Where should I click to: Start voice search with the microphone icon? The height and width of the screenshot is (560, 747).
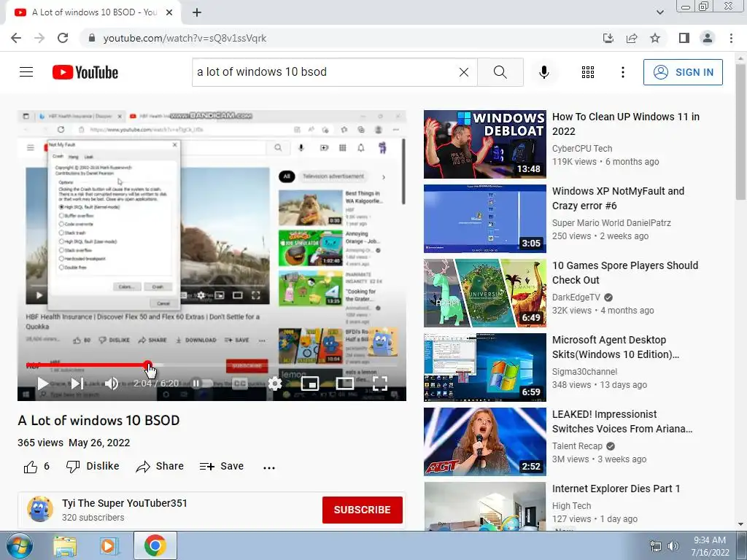543,72
